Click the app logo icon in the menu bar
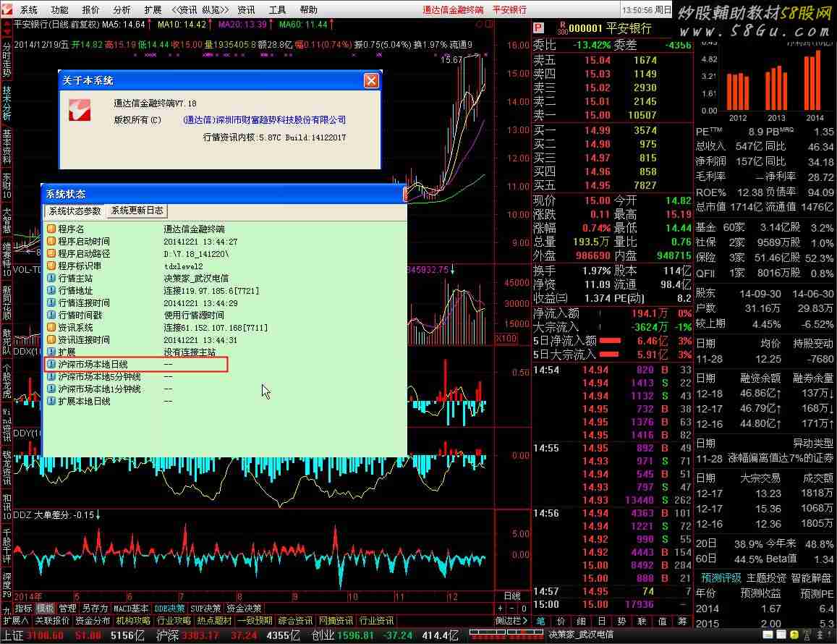Image resolution: width=837 pixels, height=644 pixels. pyautogui.click(x=7, y=9)
